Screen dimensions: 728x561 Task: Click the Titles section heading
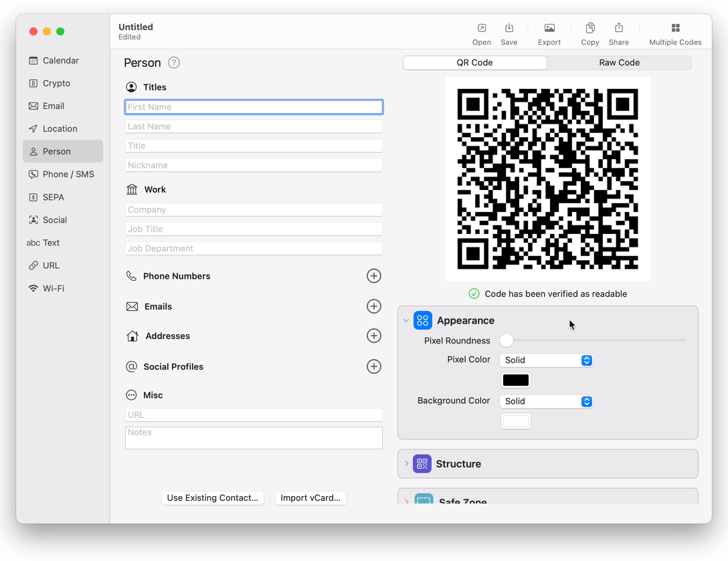click(x=155, y=87)
